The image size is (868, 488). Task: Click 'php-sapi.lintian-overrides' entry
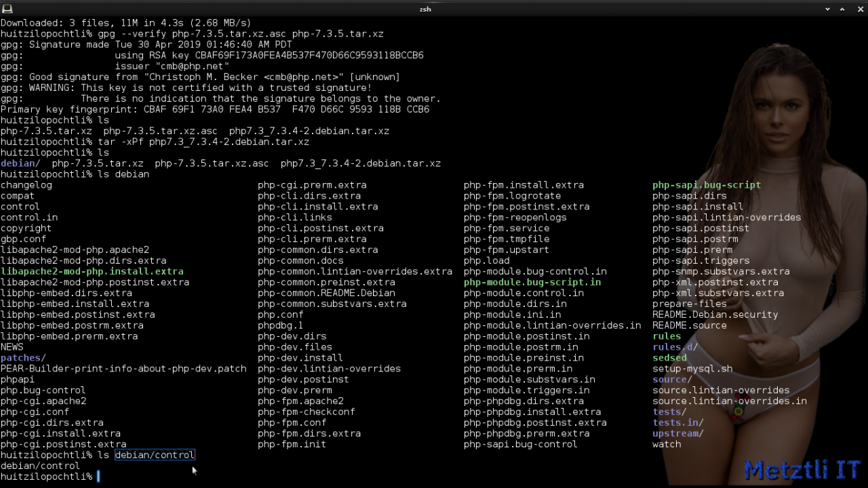tap(727, 218)
